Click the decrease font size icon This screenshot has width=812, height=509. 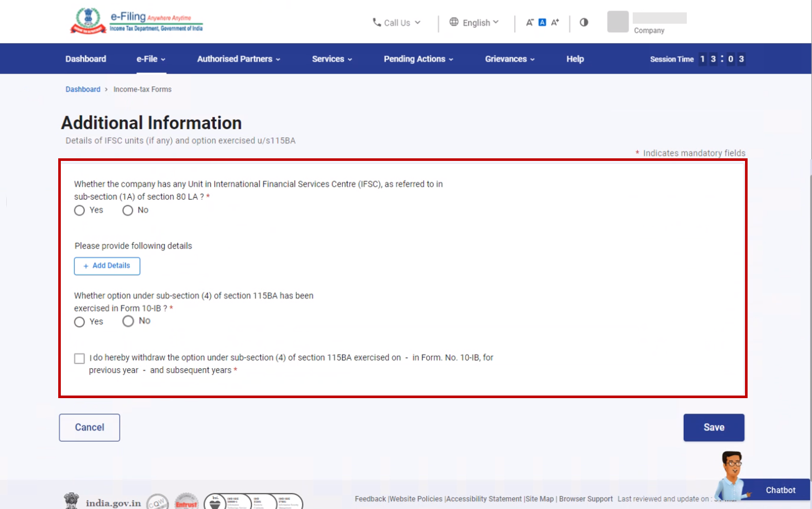coord(529,22)
